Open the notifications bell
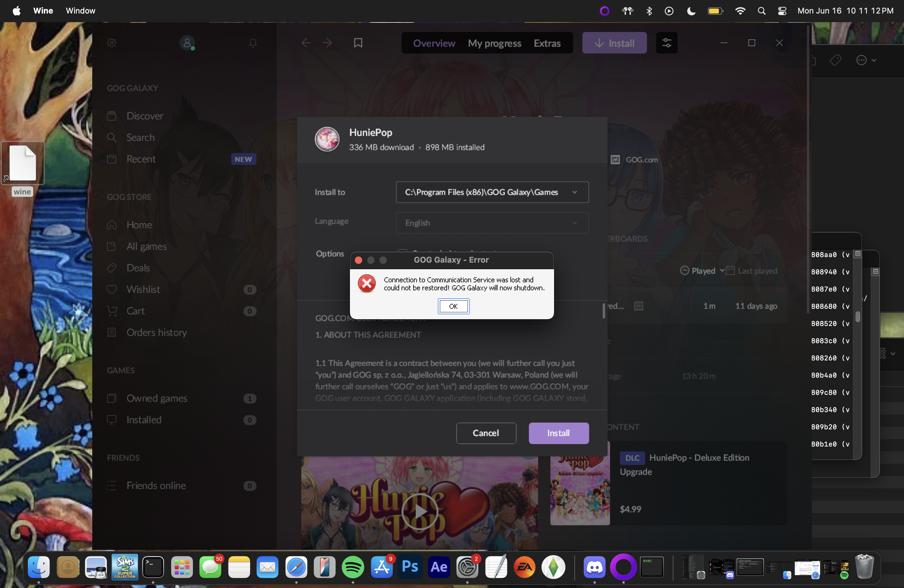Screen dimensions: 904x588 pos(253,43)
